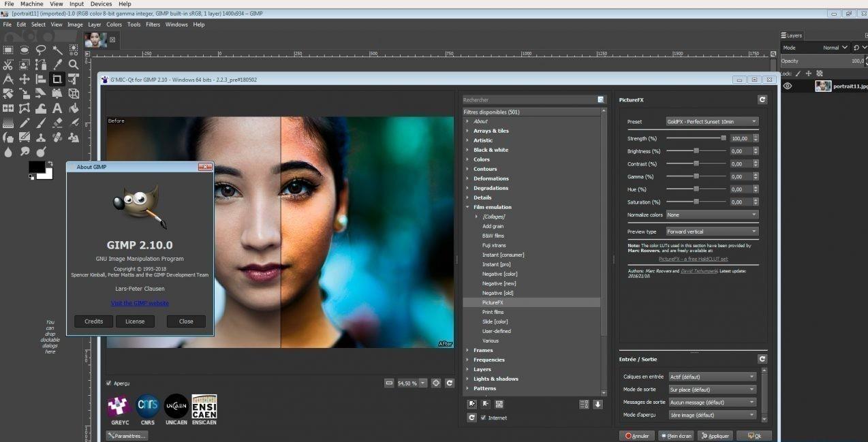Viewport: 868px width, 442px height.
Task: Adjust the Brightness slider
Action: pyautogui.click(x=696, y=151)
